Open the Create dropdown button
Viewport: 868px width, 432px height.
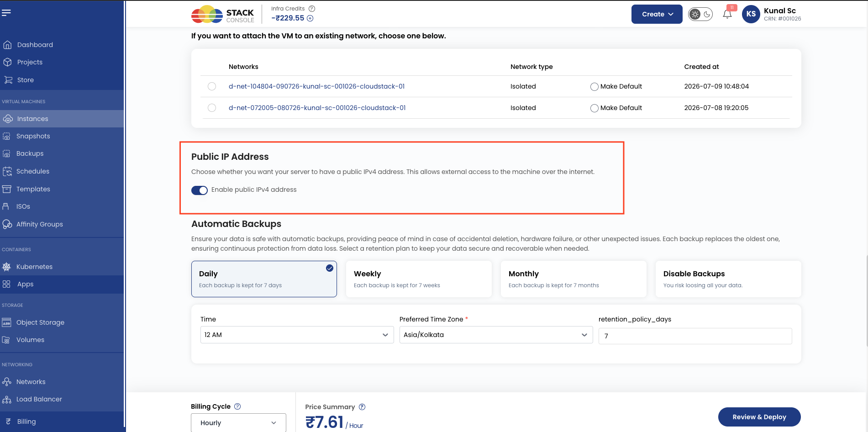pyautogui.click(x=657, y=14)
